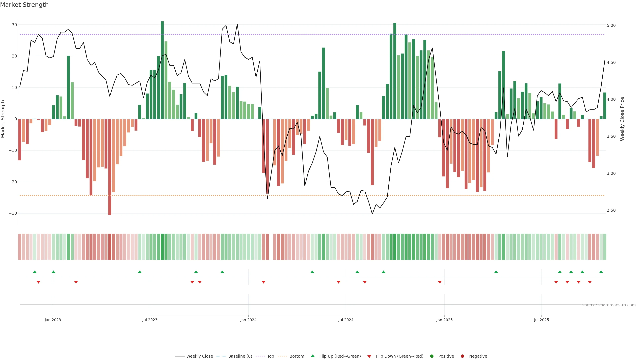Click the Market Strength chart title
The height and width of the screenshot is (362, 644).
24,5
